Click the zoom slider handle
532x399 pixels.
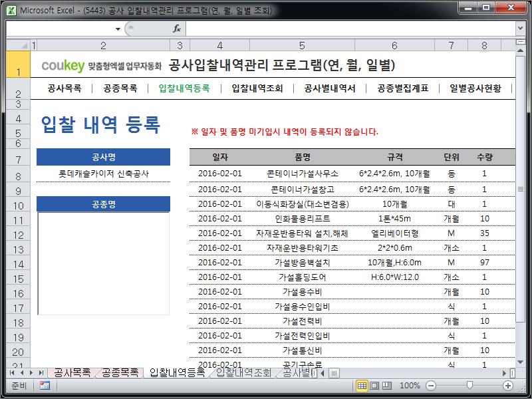tap(469, 385)
